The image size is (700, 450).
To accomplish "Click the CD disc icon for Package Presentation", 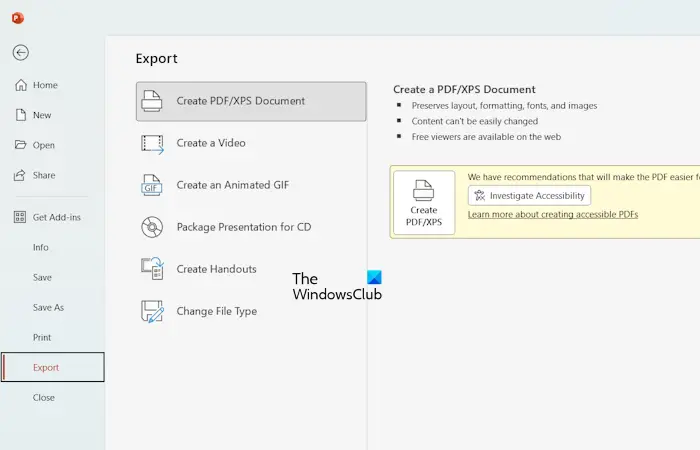I will (152, 227).
